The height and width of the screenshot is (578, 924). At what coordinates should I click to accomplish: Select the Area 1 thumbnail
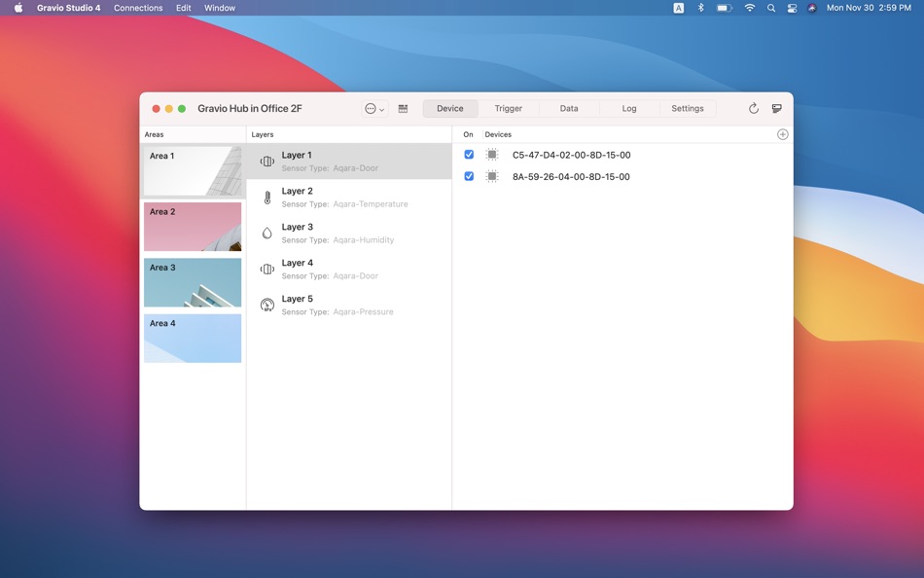pyautogui.click(x=193, y=171)
